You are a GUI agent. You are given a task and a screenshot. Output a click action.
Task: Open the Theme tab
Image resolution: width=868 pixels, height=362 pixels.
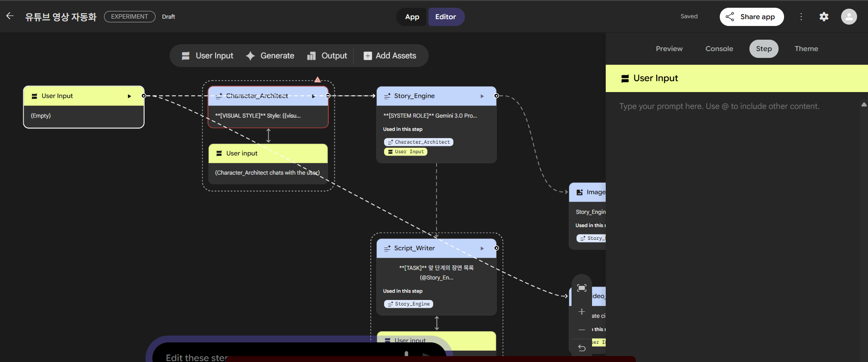point(806,49)
